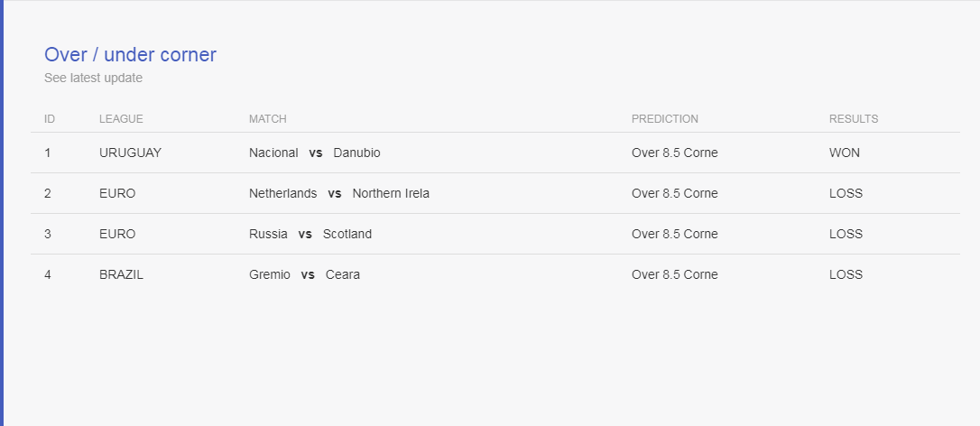This screenshot has width=980, height=426.
Task: Click the Russia team name
Action: (268, 234)
